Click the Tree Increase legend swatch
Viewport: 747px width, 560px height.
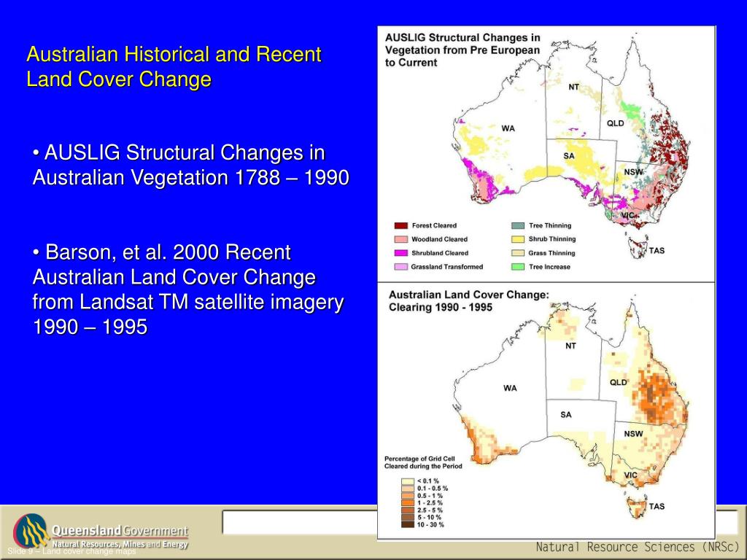518,267
